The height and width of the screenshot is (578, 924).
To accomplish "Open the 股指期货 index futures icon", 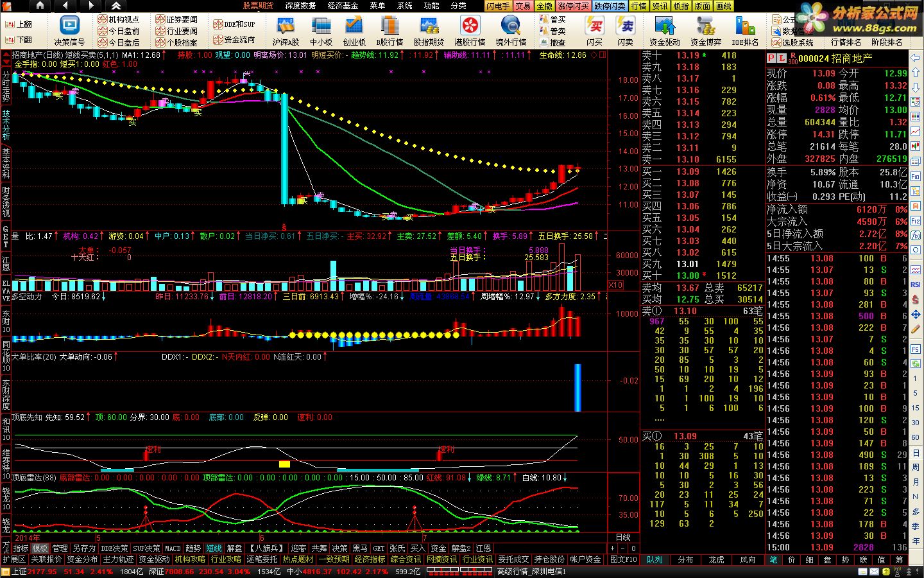I will pos(429,31).
